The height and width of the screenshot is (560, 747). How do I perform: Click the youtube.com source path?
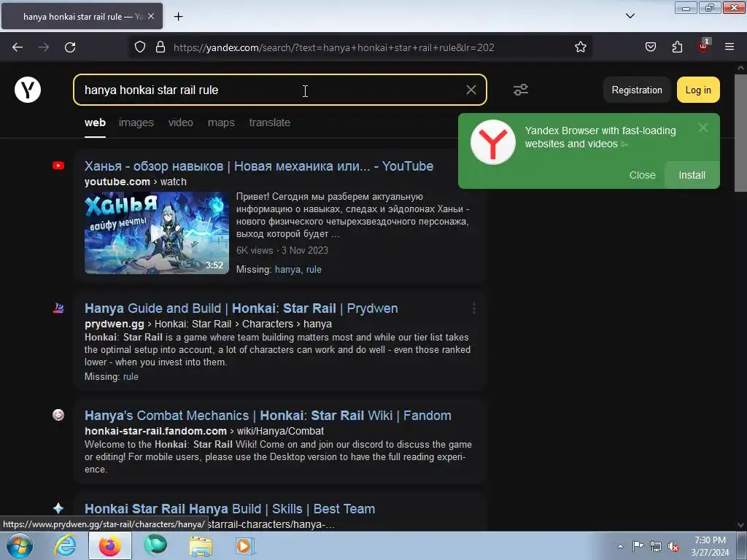[x=135, y=182]
